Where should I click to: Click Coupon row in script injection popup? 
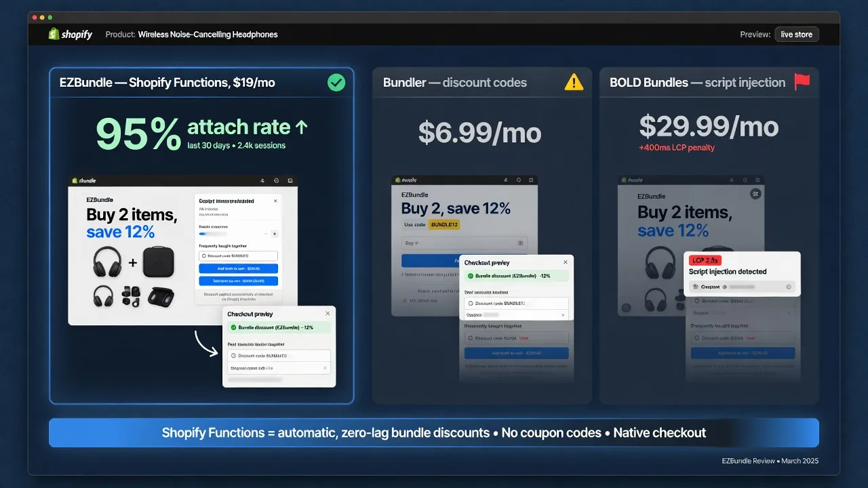[x=743, y=287]
